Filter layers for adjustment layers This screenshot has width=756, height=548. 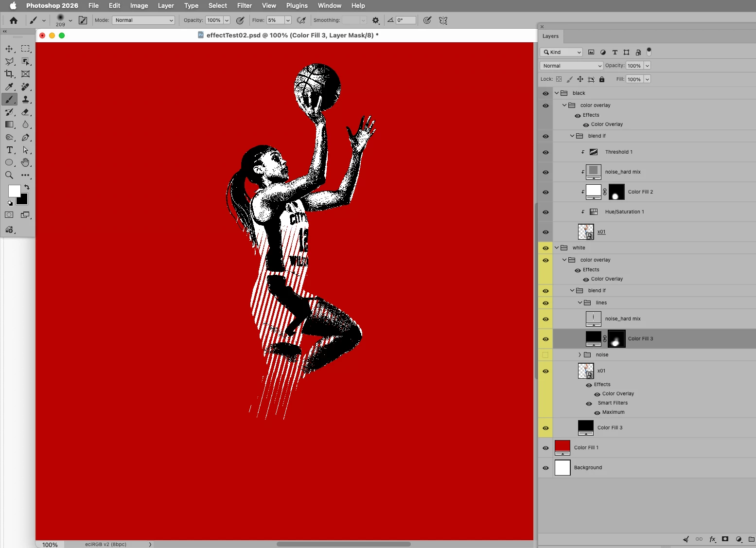603,52
